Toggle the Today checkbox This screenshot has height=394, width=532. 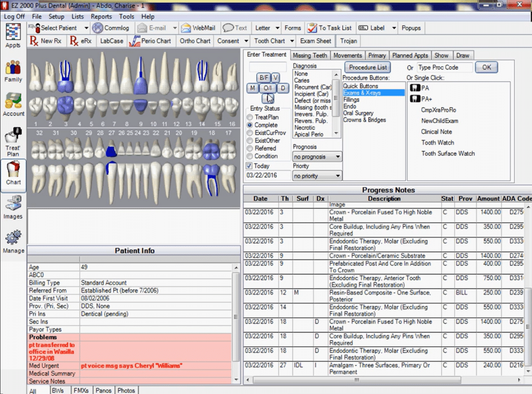pos(249,166)
